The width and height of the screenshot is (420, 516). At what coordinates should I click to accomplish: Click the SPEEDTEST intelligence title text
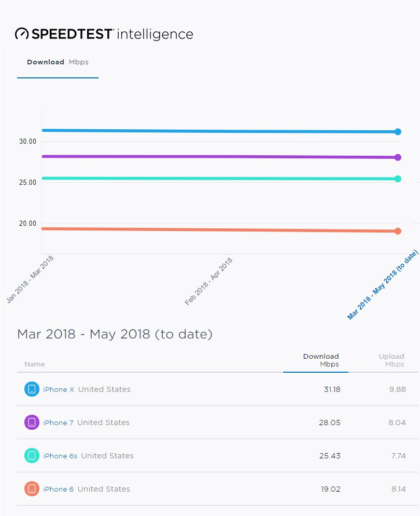[112, 34]
